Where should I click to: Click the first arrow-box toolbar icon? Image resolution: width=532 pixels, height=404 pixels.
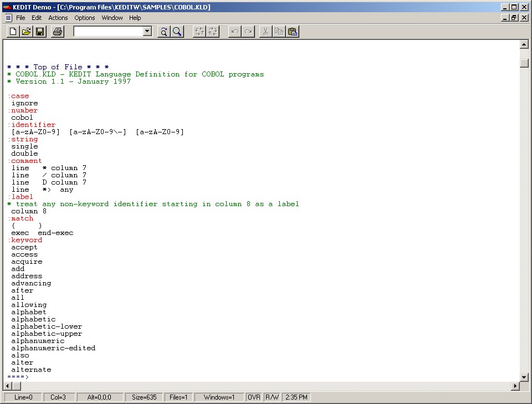pos(199,32)
